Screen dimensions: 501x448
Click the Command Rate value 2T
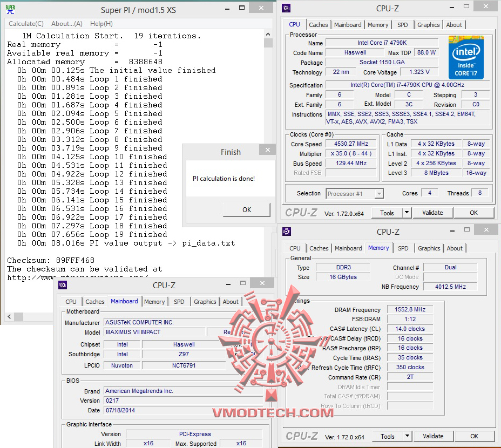pyautogui.click(x=410, y=377)
